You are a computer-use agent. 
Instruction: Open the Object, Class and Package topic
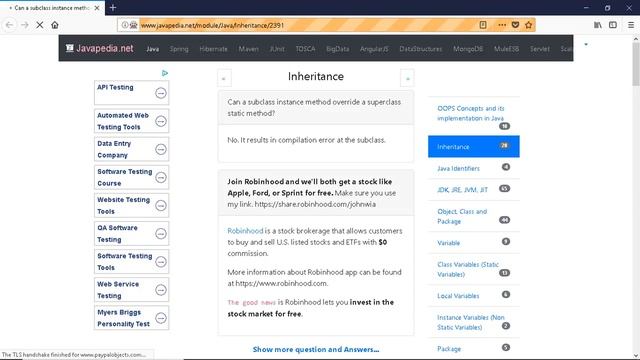click(x=462, y=216)
